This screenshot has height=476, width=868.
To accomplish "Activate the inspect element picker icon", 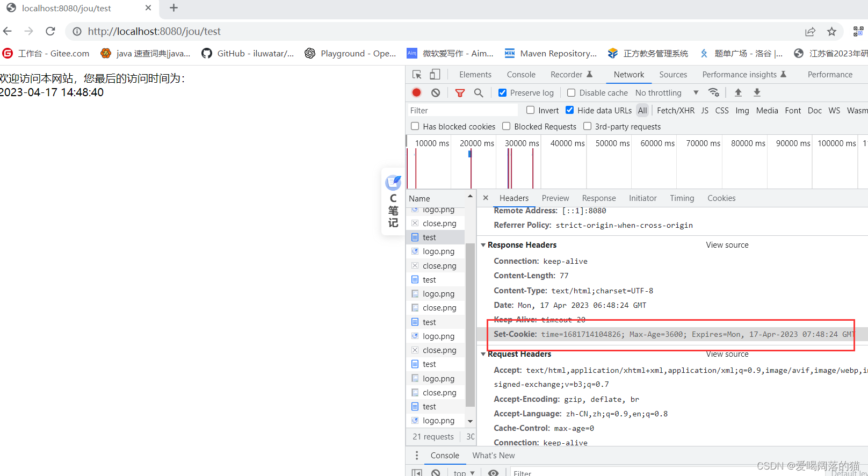I will [417, 75].
